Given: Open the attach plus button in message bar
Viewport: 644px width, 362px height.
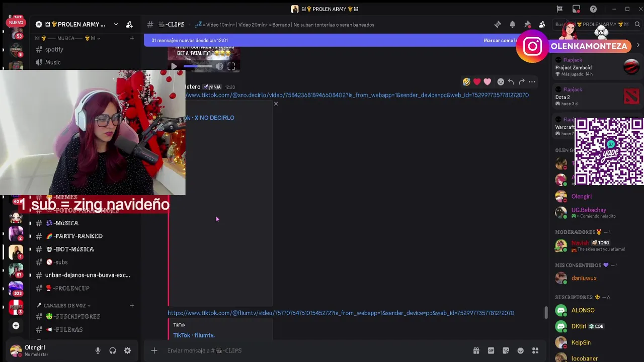Looking at the screenshot, I should 154,350.
